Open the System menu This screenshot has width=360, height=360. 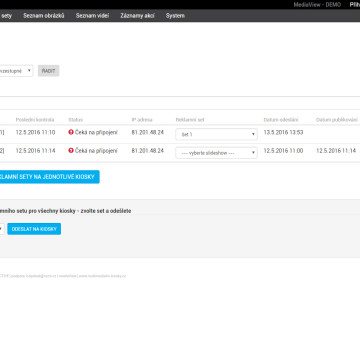coord(175,16)
